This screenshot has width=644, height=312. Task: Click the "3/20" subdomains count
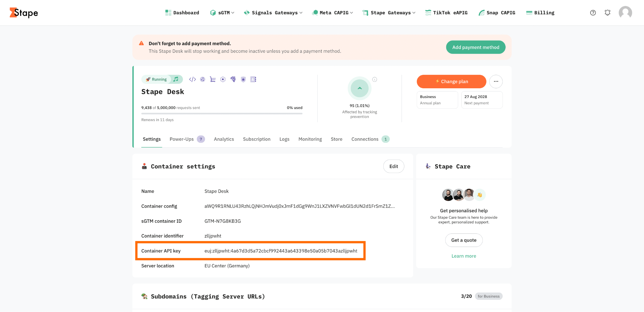coord(466,296)
